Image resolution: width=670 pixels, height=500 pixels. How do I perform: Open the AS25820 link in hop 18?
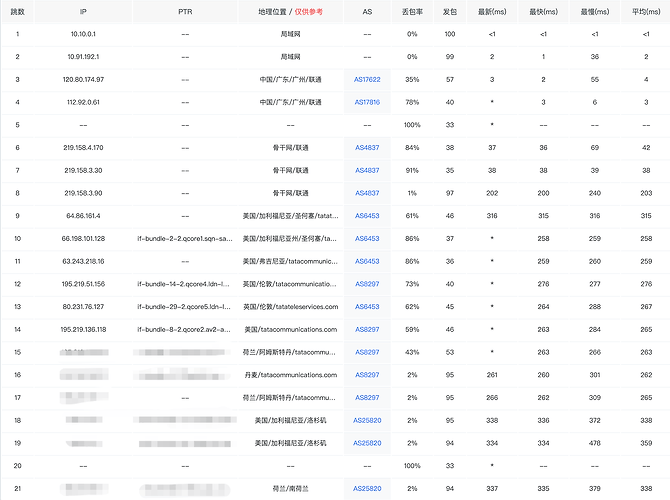pos(367,420)
